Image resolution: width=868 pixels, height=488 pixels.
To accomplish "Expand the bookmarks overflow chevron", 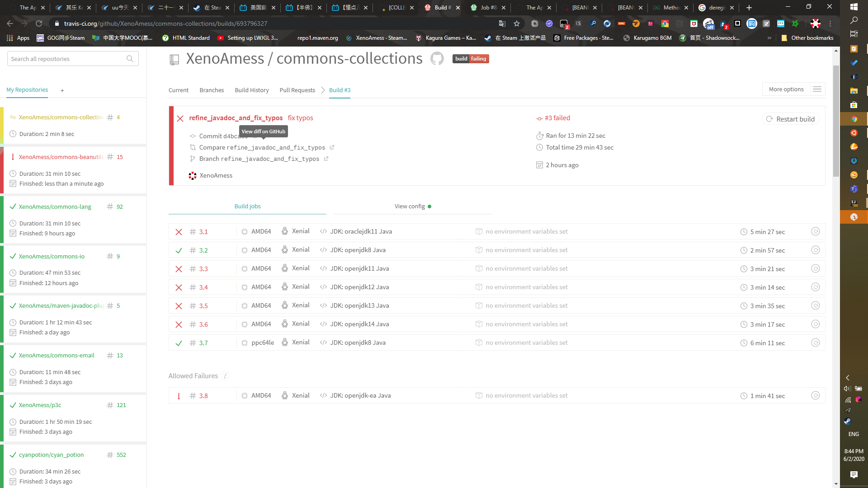I will point(769,38).
